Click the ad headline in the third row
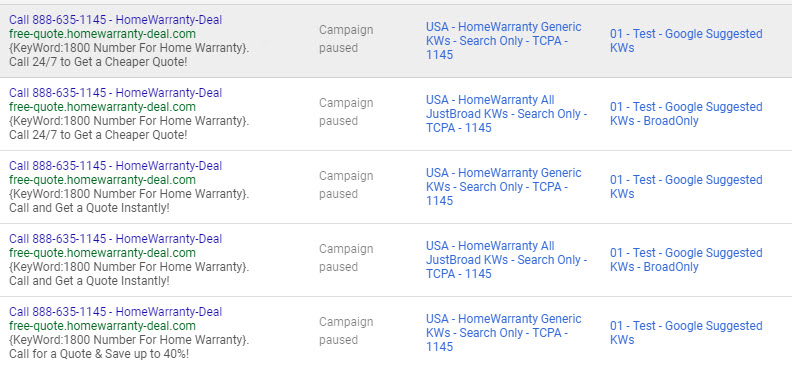 point(115,166)
